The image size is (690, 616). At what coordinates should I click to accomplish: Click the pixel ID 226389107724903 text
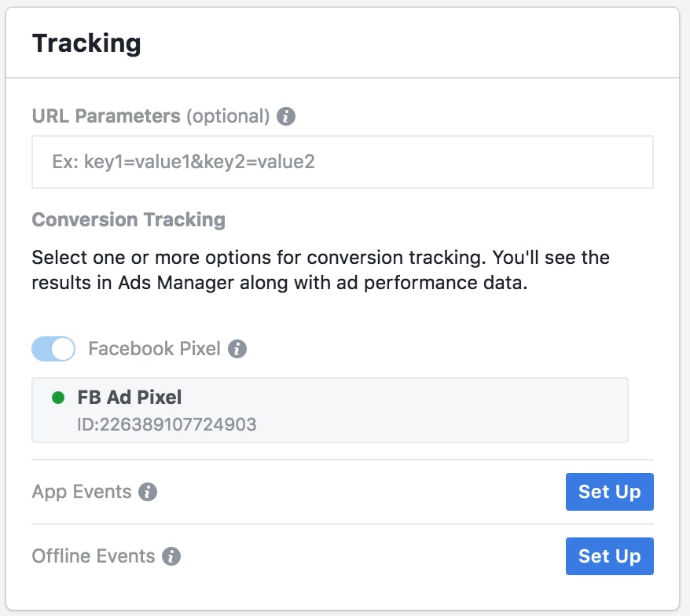(x=167, y=425)
